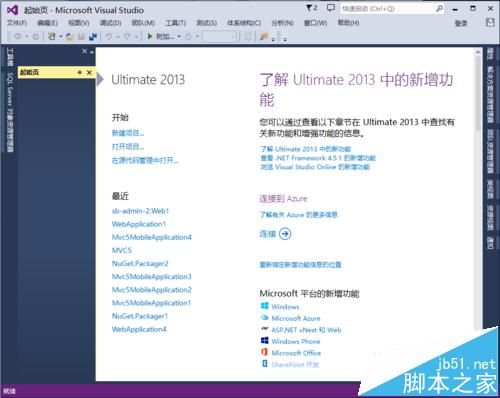Screen dimensions: 500x398
Task: Open recent project WebApplication4
Action: point(139,329)
